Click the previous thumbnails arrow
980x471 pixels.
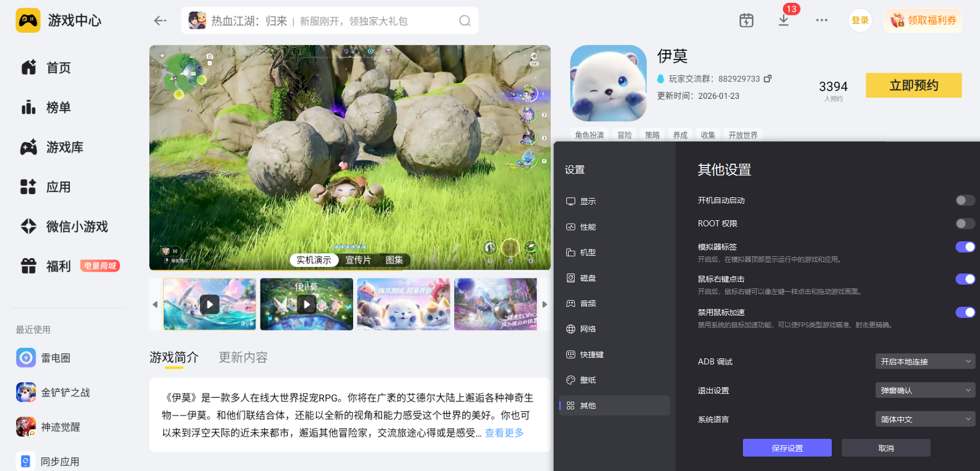click(155, 304)
